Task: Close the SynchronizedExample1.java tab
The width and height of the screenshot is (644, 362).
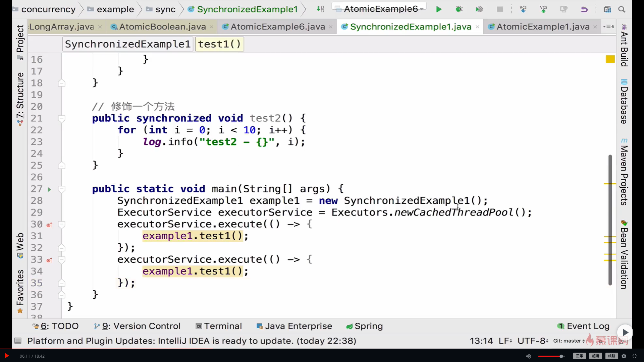Action: coord(477,27)
